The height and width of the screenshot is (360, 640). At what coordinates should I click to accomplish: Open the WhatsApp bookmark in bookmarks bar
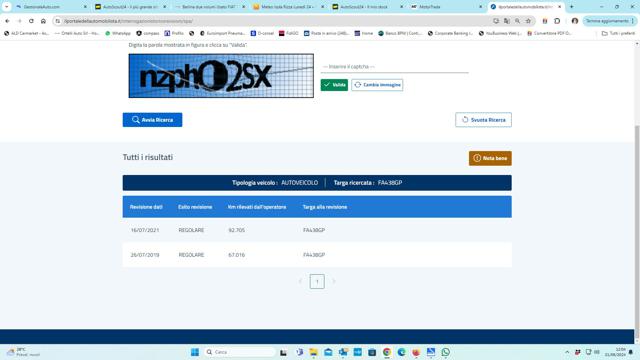(x=118, y=33)
